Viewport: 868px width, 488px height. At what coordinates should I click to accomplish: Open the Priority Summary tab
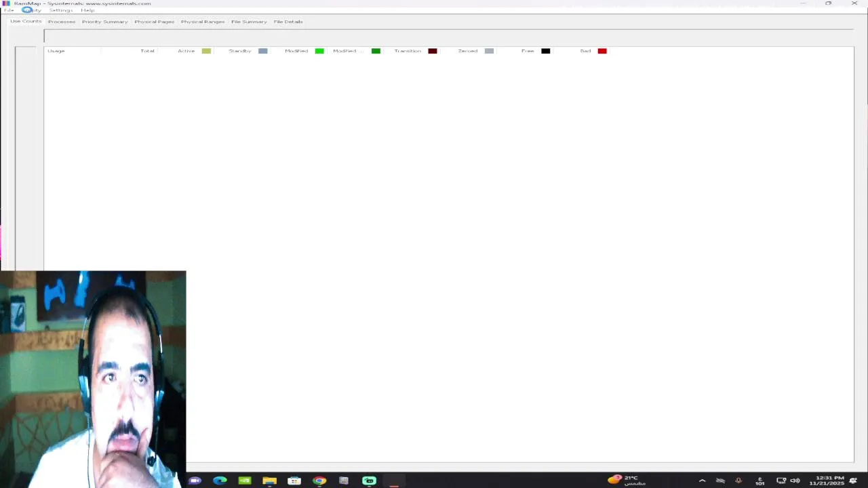(x=104, y=22)
